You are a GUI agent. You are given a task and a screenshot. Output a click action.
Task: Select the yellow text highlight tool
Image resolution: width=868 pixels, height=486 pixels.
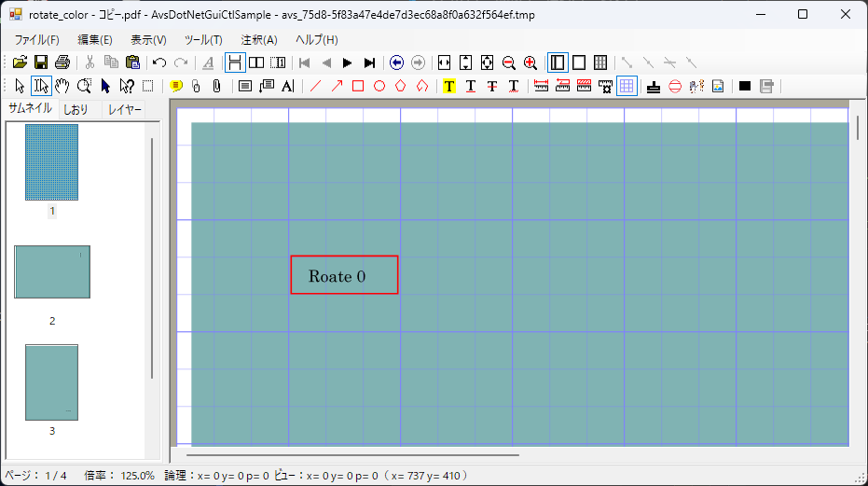coord(449,87)
